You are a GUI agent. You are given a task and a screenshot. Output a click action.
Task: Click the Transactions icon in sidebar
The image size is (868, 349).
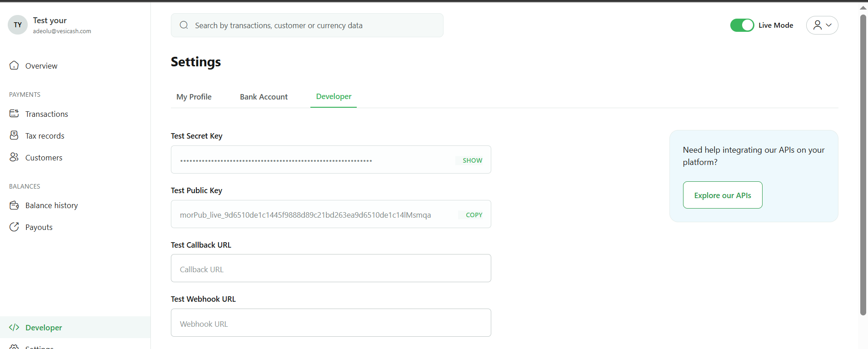coord(14,114)
